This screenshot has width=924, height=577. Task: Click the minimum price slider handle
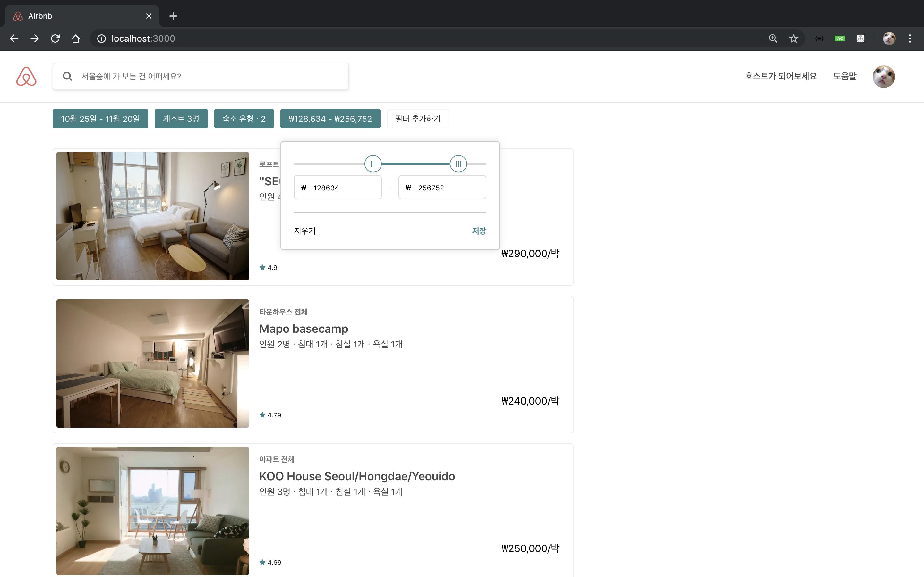(373, 164)
